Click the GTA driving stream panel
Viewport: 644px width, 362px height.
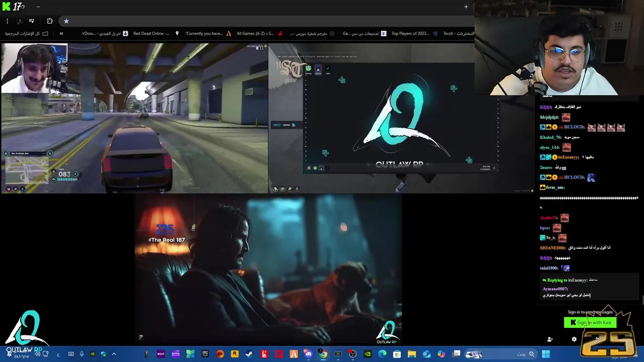coord(134,119)
